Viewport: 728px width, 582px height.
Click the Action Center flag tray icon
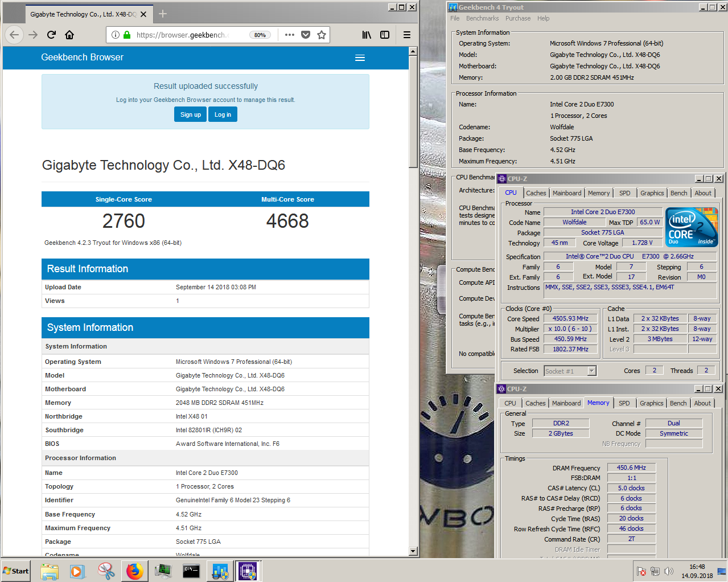click(641, 571)
